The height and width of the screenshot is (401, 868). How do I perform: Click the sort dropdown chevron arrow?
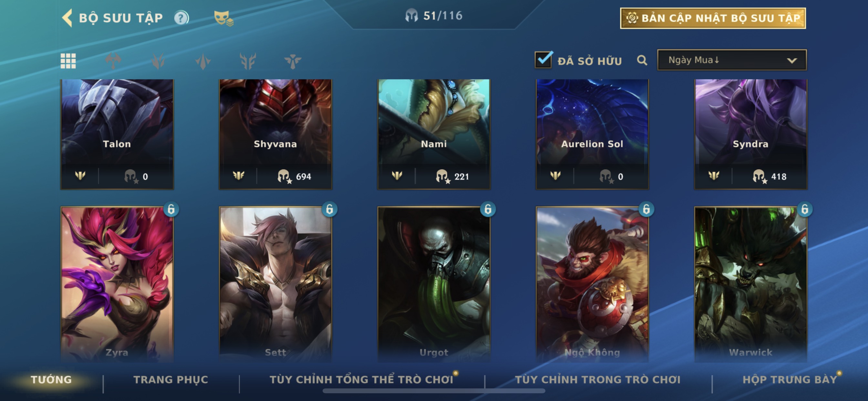tap(791, 61)
